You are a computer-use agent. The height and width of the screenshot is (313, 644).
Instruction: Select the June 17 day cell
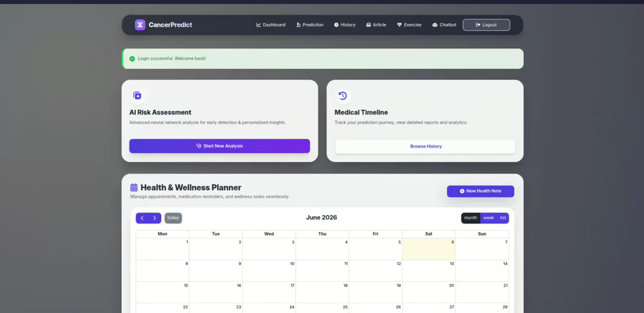coord(269,292)
